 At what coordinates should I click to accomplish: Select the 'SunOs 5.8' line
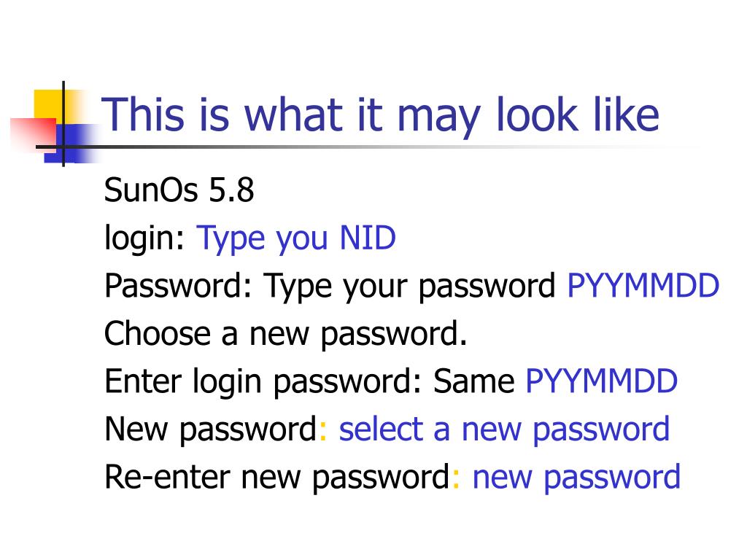pos(179,190)
